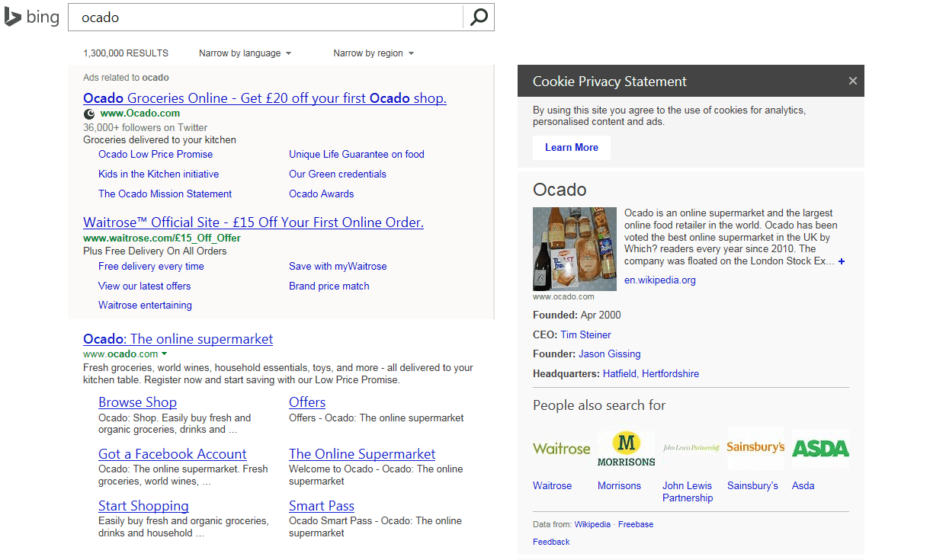This screenshot has width=946, height=560.
Task: Click the Sainsbury's logo thumbnail
Action: coord(755,448)
